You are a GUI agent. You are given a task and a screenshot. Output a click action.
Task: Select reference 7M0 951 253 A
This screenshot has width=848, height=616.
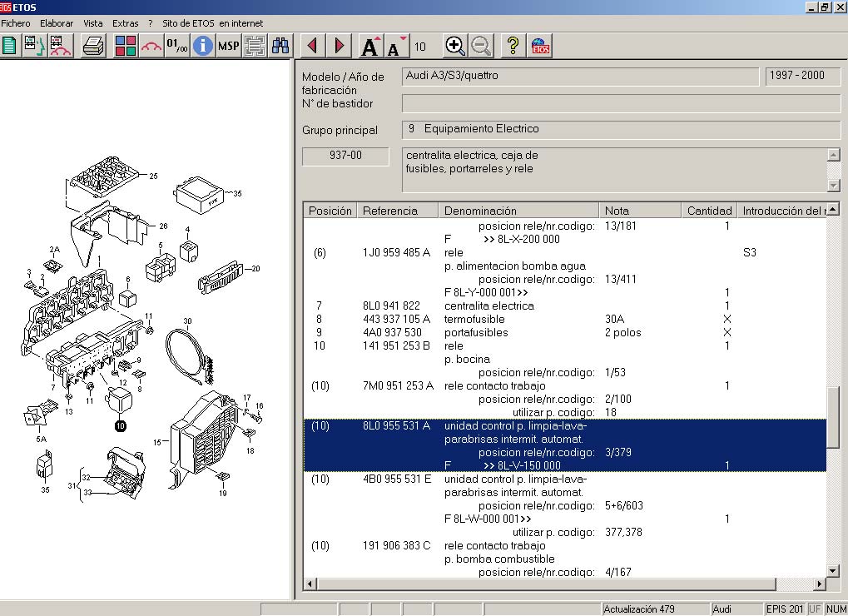tap(398, 385)
